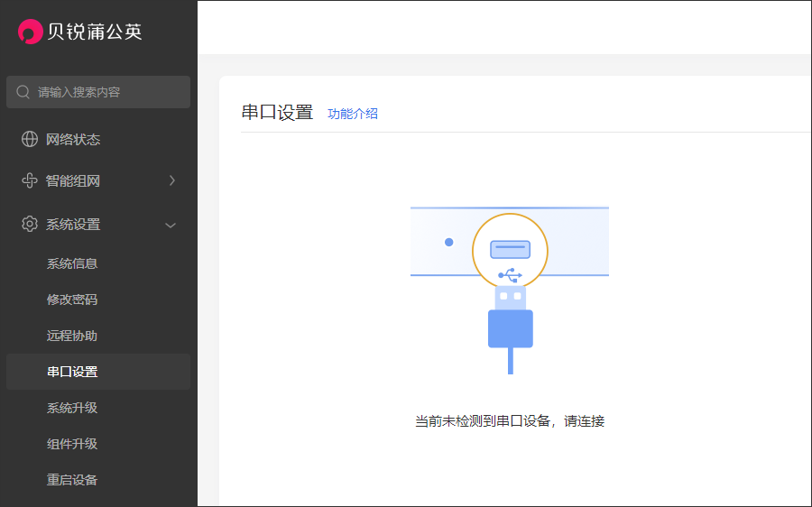Click the search magnifier icon
This screenshot has width=812, height=507.
coord(23,92)
